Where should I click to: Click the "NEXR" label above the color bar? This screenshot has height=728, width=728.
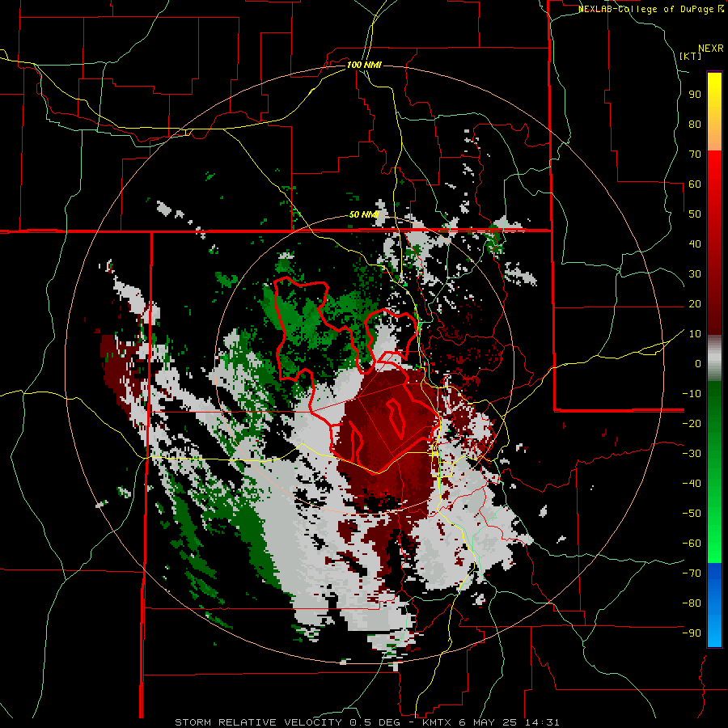tap(711, 49)
